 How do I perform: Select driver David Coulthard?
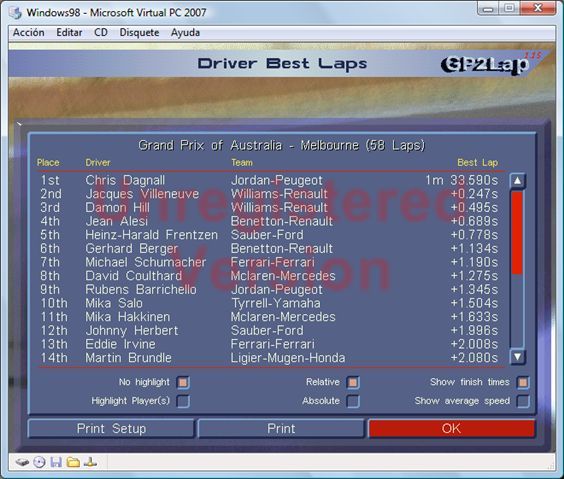click(133, 276)
